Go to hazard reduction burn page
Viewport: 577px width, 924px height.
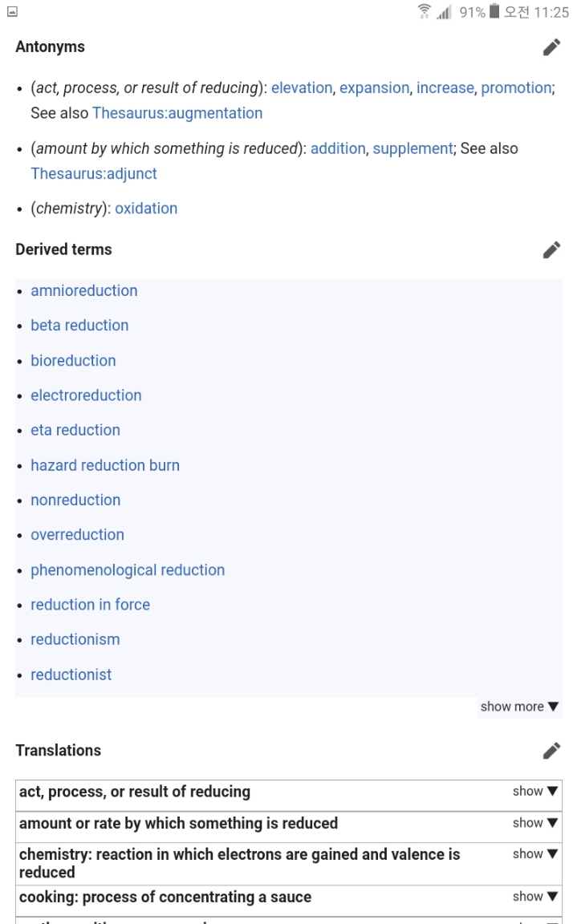click(105, 465)
